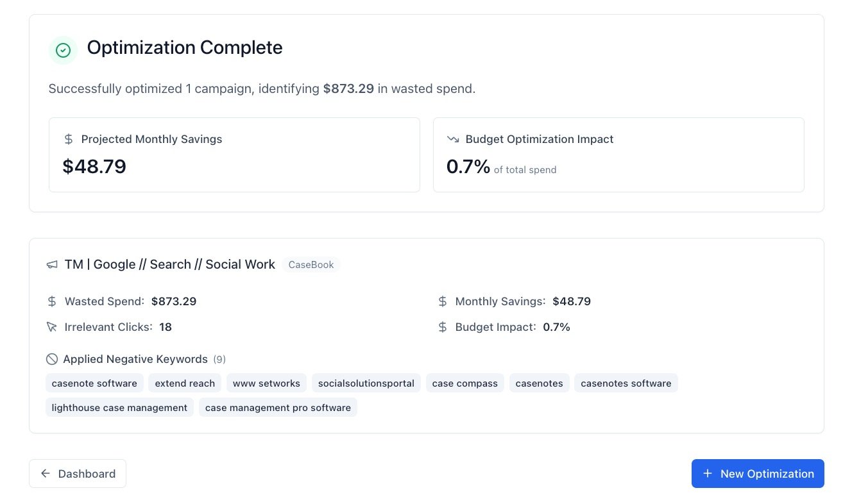Click the CaseBook account badge
Viewport: 852px width, 504px height.
tap(311, 265)
